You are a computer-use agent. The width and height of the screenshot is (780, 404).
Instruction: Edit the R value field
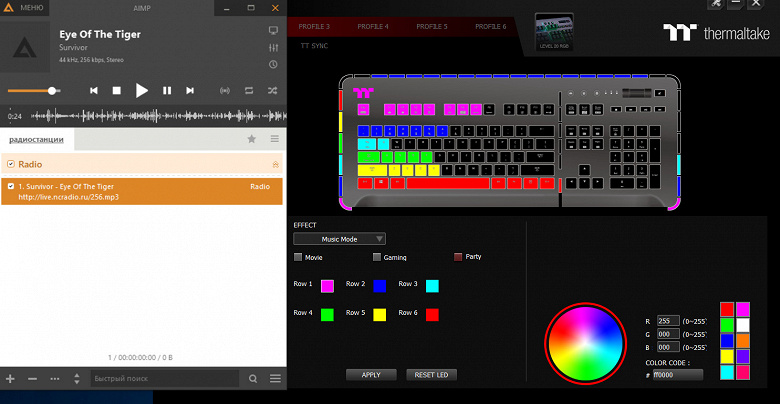[x=668, y=321]
